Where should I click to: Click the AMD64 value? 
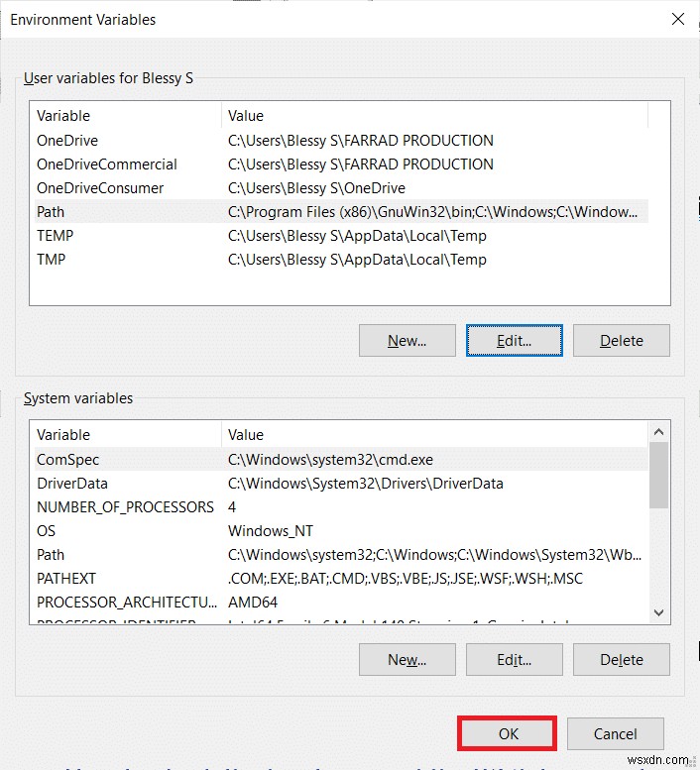tap(253, 603)
